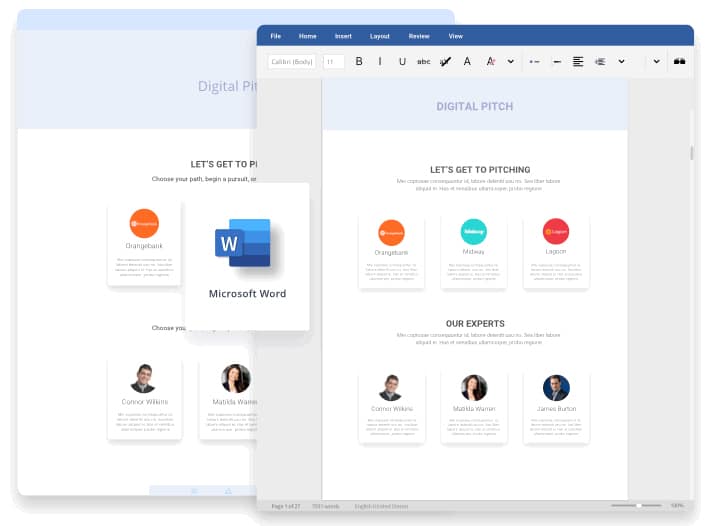Click the indent lines icon
720x526 pixels.
pos(600,62)
